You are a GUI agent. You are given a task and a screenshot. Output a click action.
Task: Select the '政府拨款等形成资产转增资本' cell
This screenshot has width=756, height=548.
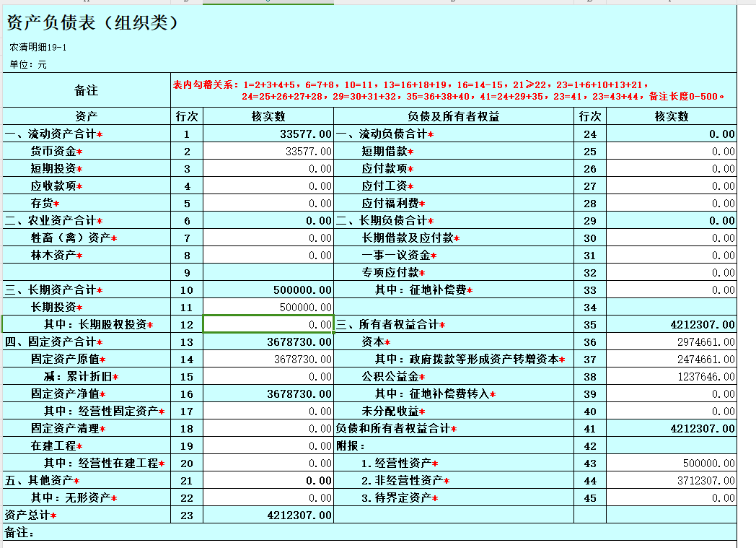(454, 360)
